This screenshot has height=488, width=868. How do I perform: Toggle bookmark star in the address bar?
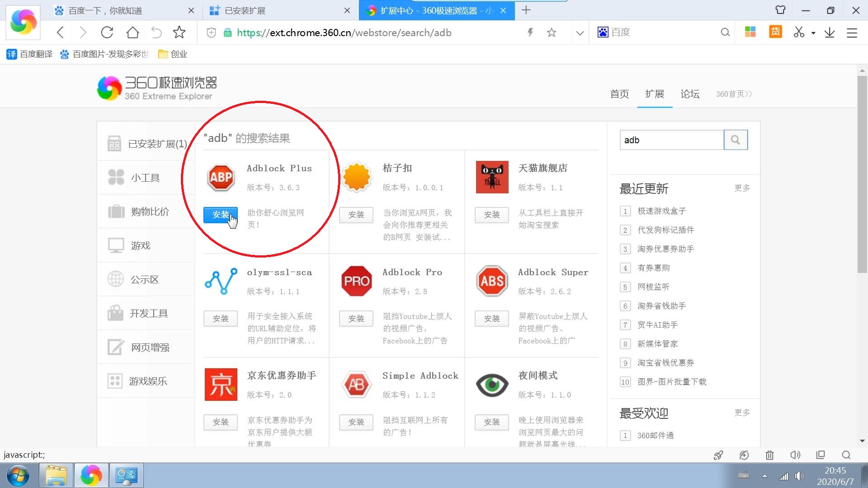[x=552, y=32]
